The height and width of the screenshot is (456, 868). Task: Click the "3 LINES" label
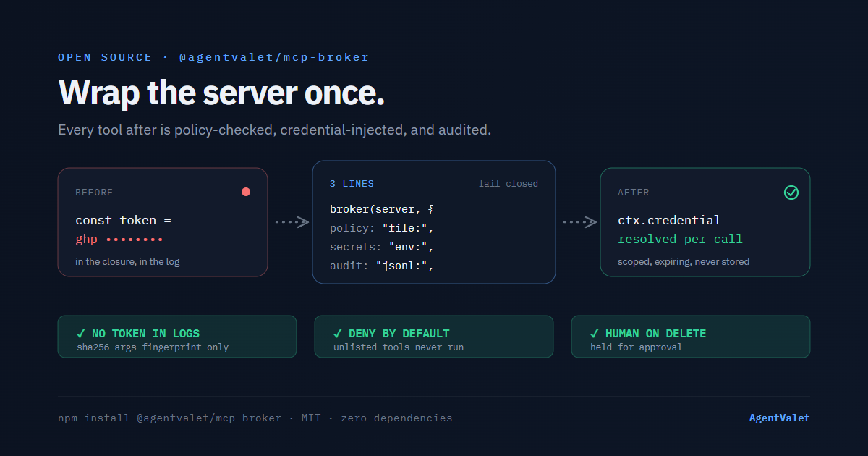coord(352,184)
